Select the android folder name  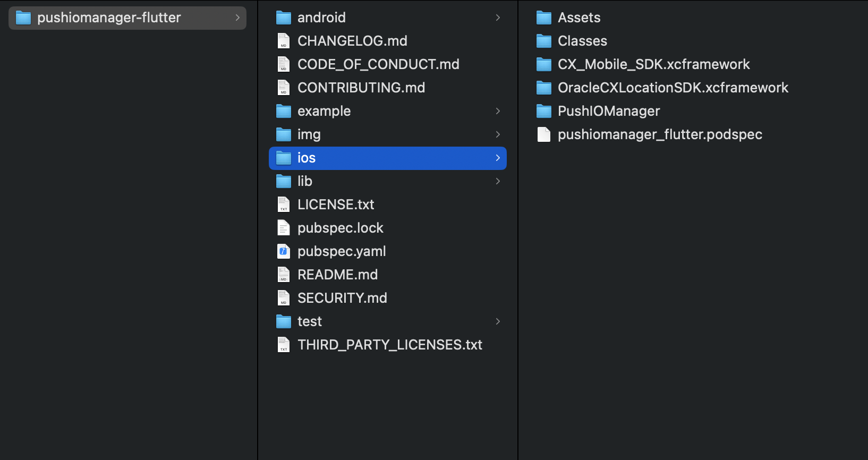coord(321,18)
